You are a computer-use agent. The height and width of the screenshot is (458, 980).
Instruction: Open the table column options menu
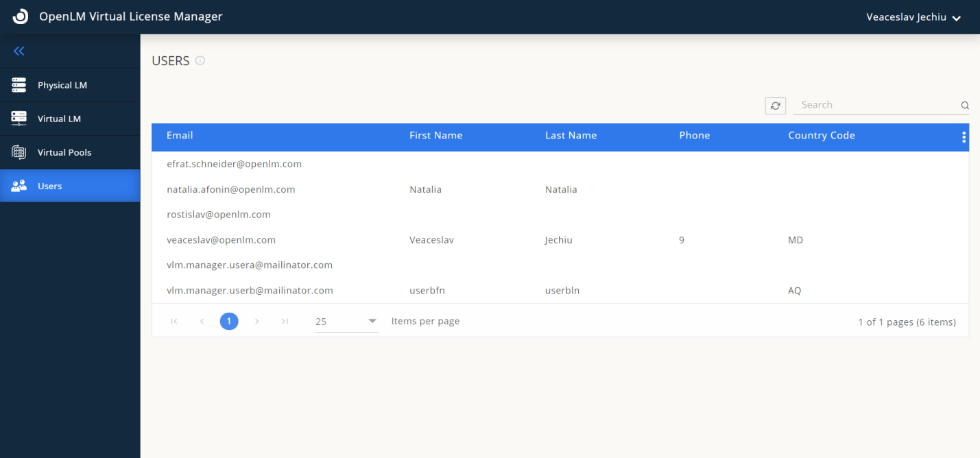[x=964, y=137]
